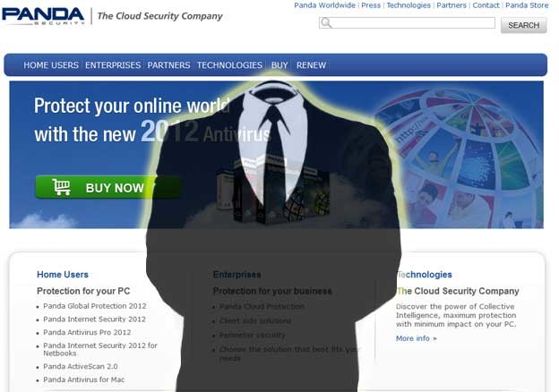The width and height of the screenshot is (559, 392).
Task: Click inside the search text field
Action: tap(407, 22)
